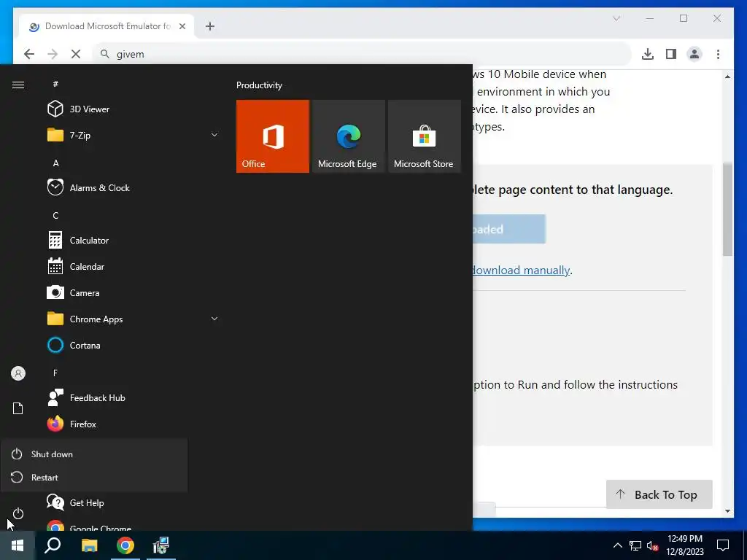747x560 pixels.
Task: Open the Office tile
Action: [x=273, y=136]
